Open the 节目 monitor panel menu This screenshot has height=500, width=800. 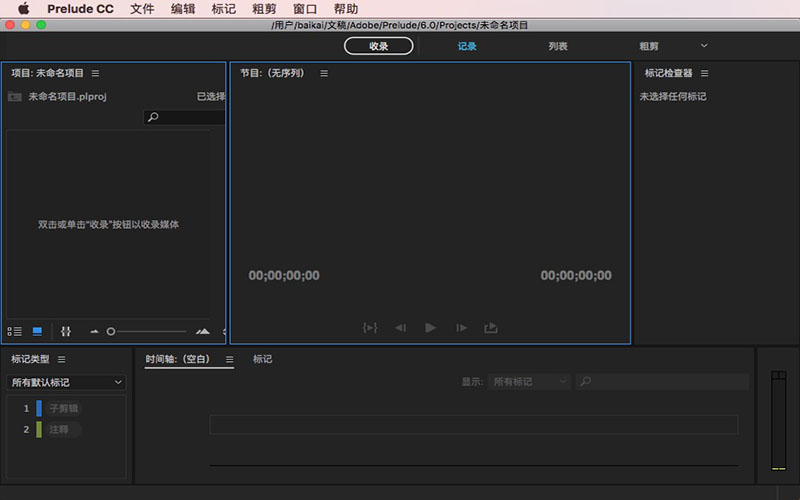324,73
